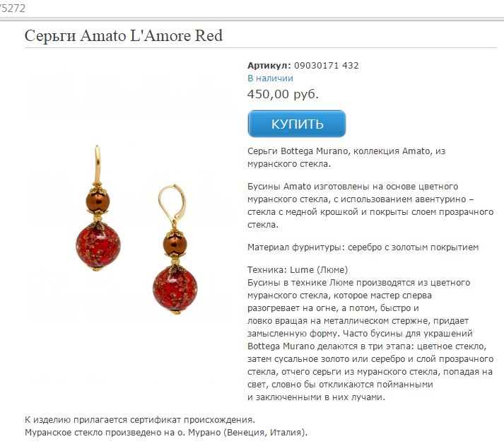Click the В наличии availability link
This screenshot has height=444, width=504.
point(270,78)
